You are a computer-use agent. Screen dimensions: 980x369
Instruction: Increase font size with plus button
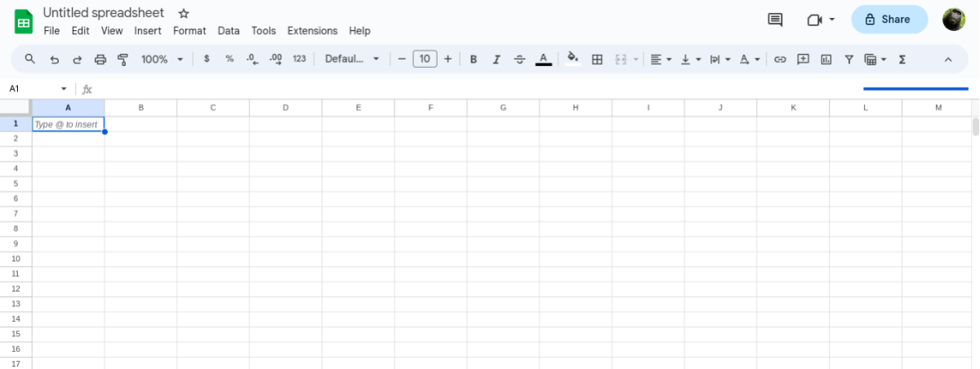click(448, 59)
